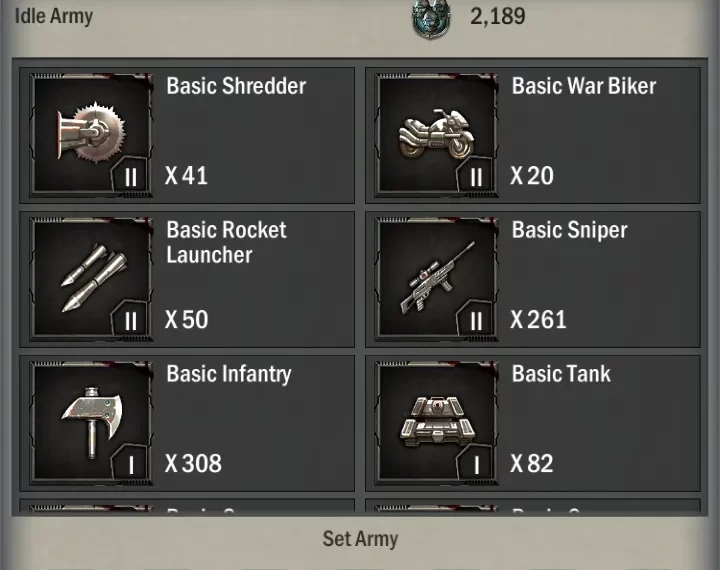This screenshot has width=720, height=570.
Task: Click the 2,189 army power value
Action: point(498,17)
